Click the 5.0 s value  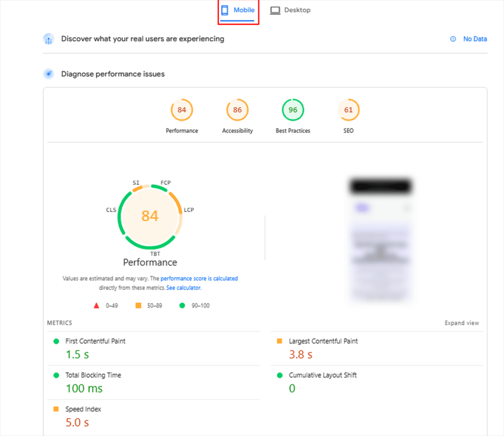point(77,423)
